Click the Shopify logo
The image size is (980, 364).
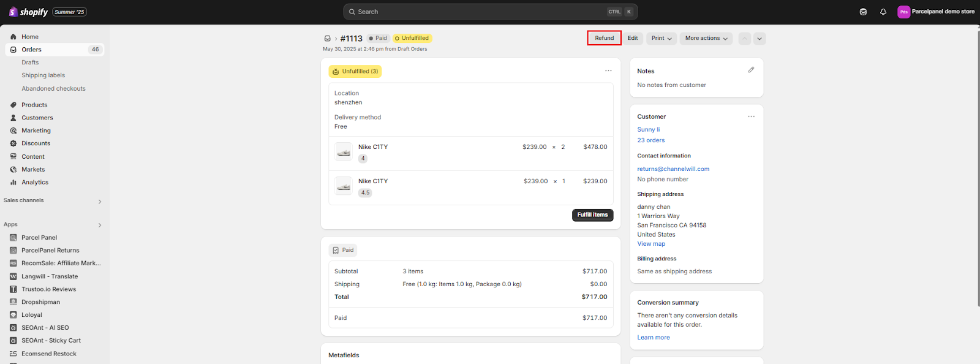pos(28,12)
